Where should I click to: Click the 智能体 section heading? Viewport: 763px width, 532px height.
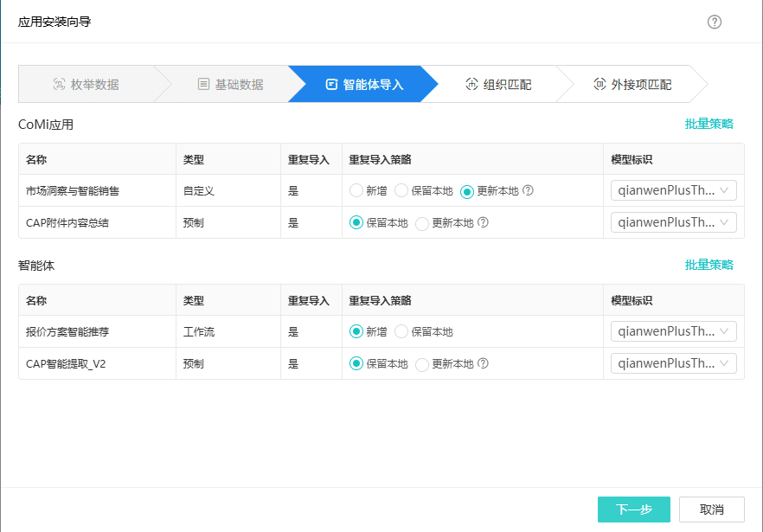[x=36, y=266]
